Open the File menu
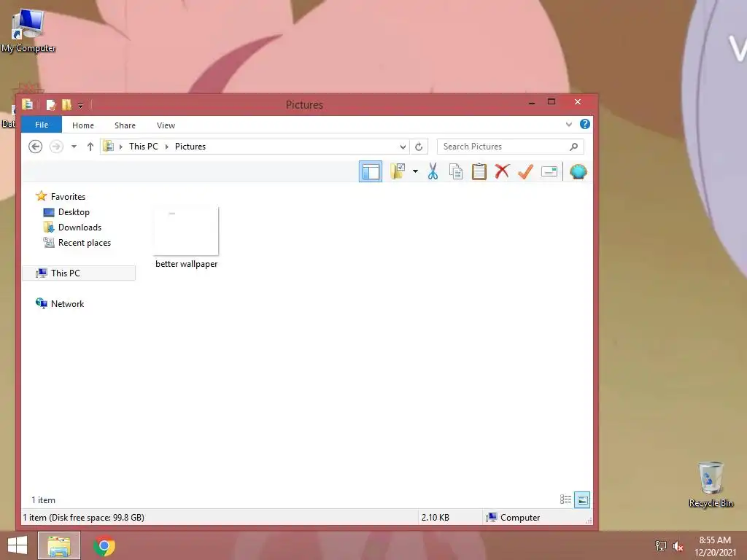The height and width of the screenshot is (560, 747). pyautogui.click(x=42, y=125)
